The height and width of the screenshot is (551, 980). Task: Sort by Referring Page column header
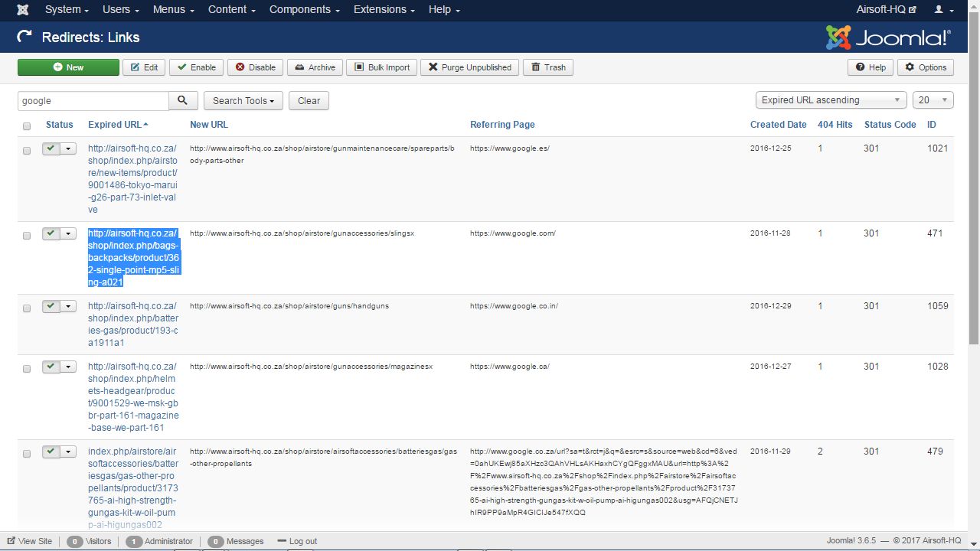[x=502, y=125]
